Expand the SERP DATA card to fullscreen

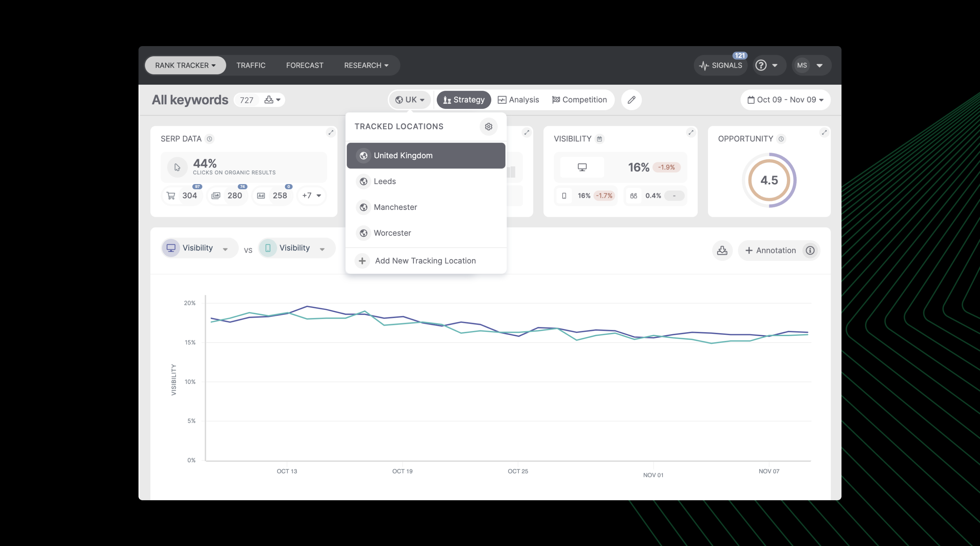[x=331, y=132]
